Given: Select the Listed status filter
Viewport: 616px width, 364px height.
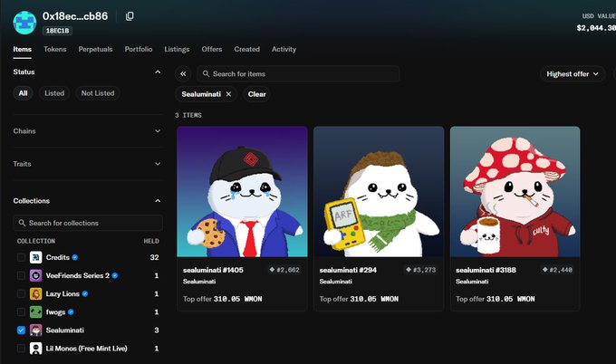Looking at the screenshot, I should tap(54, 93).
